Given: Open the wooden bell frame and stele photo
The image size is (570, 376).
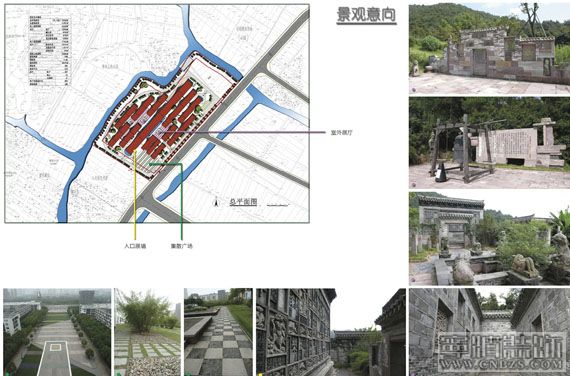Looking at the screenshot, I should point(489,143).
